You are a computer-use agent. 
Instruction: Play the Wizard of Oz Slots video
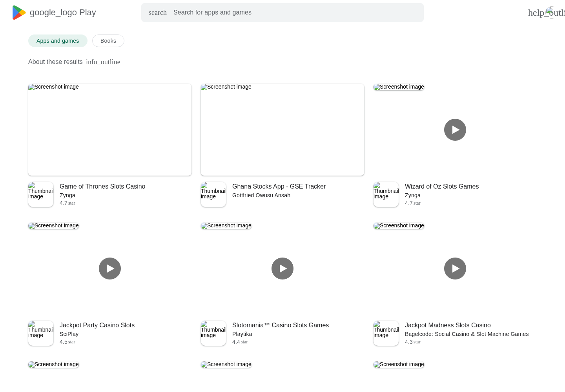[455, 130]
